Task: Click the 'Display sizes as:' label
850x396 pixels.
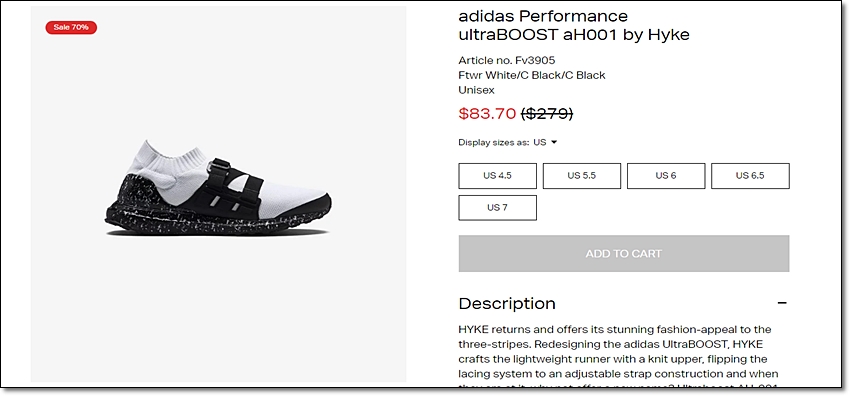Action: 494,142
